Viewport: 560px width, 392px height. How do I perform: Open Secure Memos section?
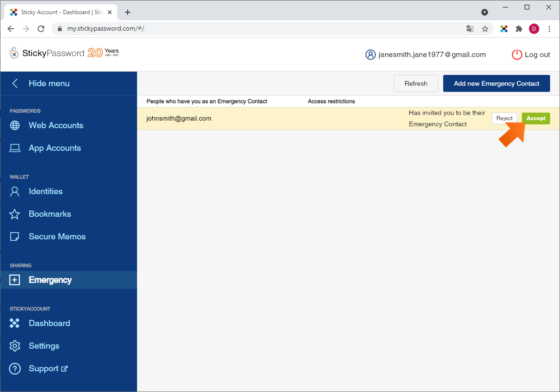point(57,237)
